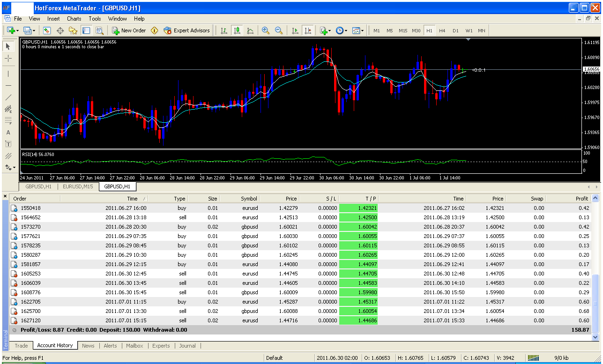Screen dimensions: 603x364
Task: Toggle the Terminal window icon
Action: pos(86,30)
